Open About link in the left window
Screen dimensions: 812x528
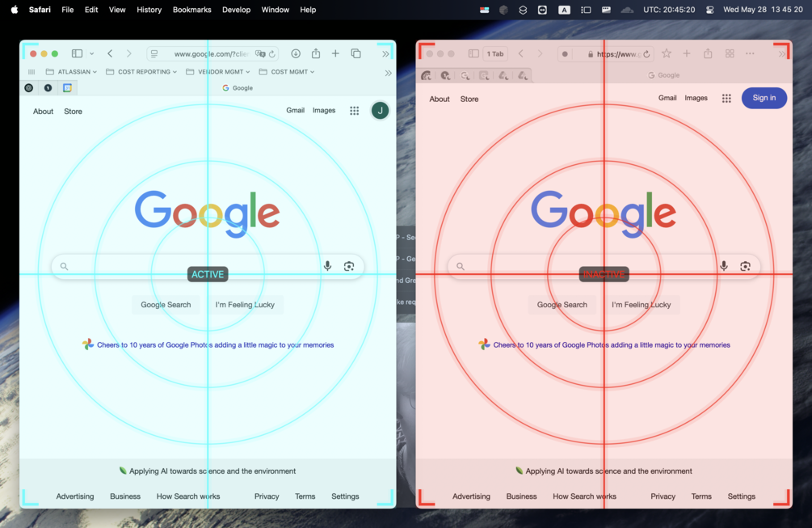pyautogui.click(x=43, y=112)
